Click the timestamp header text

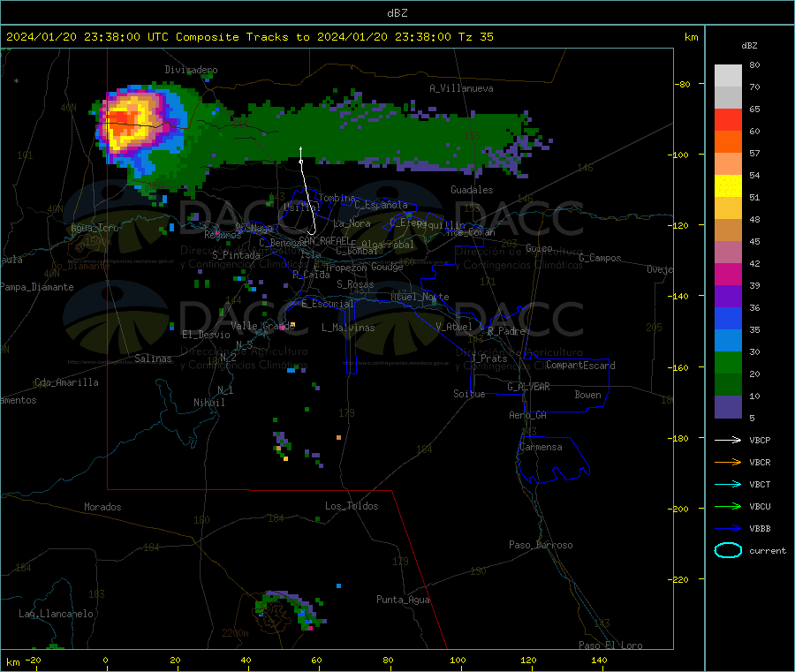click(x=249, y=37)
